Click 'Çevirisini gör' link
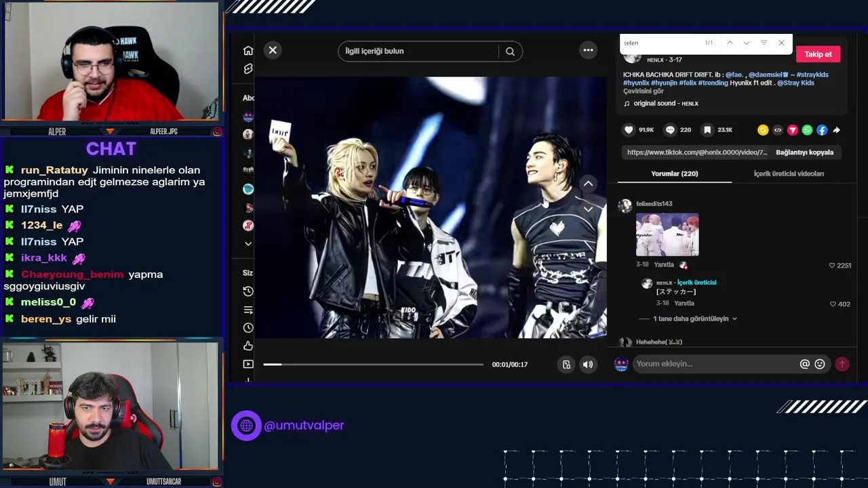This screenshot has height=488, width=868. (643, 91)
